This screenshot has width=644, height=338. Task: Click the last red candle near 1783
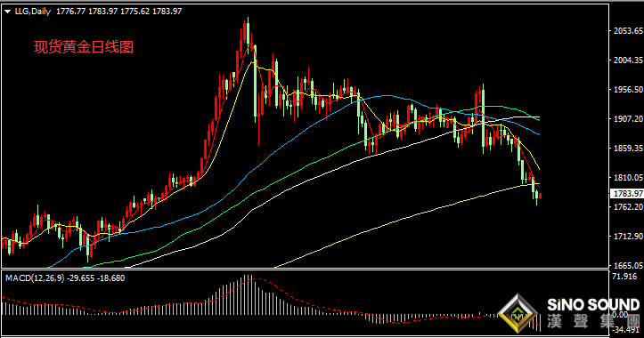coord(540,196)
